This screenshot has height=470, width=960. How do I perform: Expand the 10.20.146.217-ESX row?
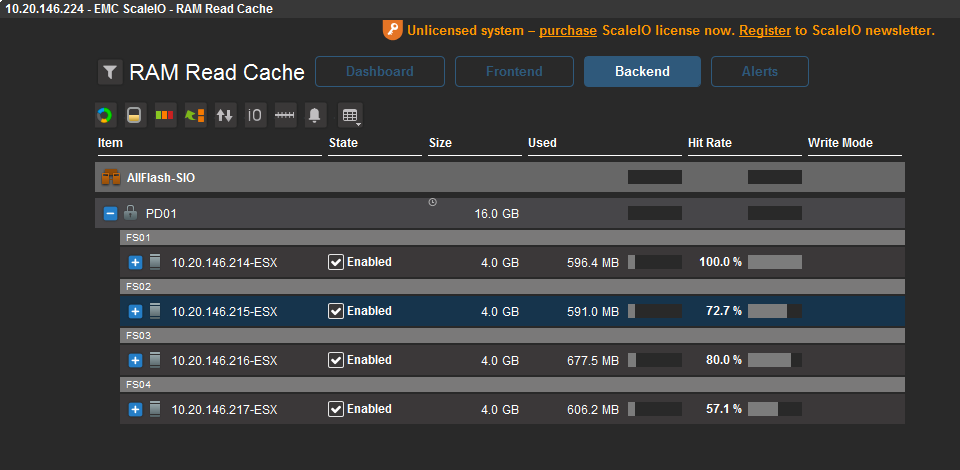click(135, 409)
